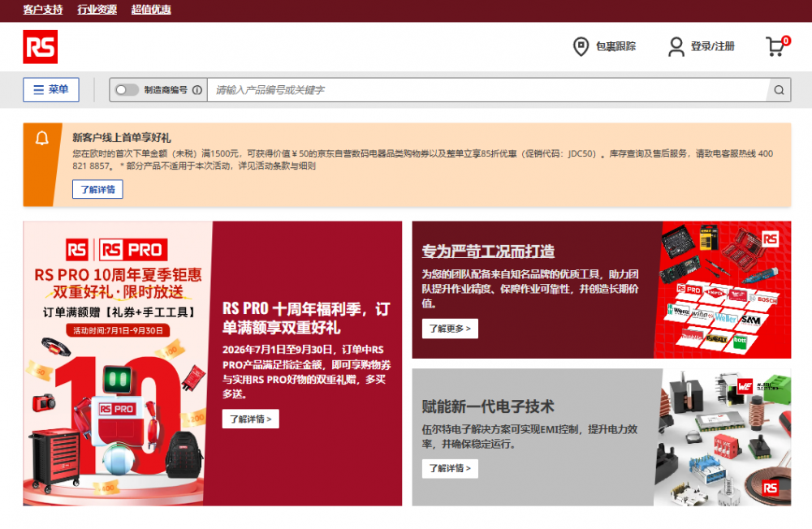
Task: Click heading 新客户线上首单享好礼
Action: [x=122, y=138]
